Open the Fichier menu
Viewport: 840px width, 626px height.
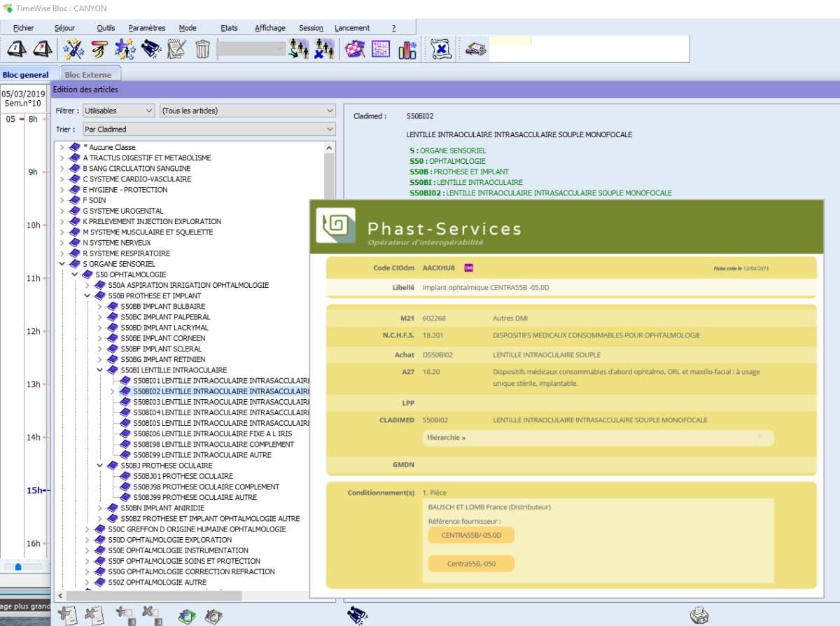pos(23,28)
